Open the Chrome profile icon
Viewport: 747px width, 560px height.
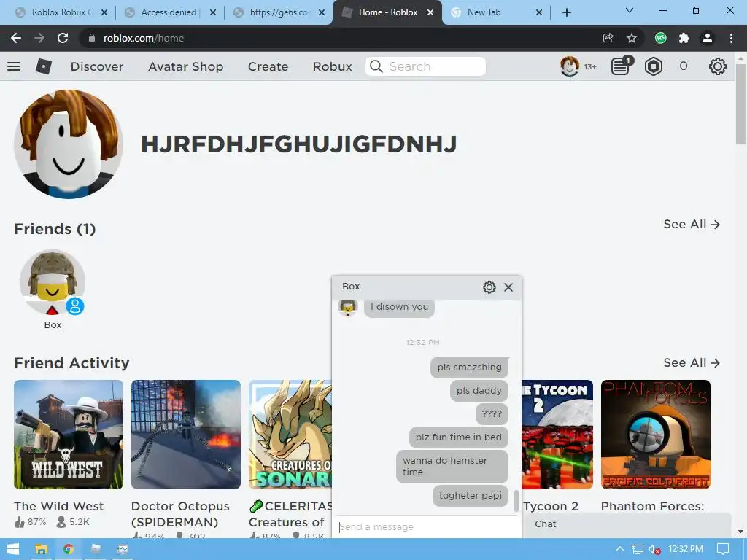[708, 38]
